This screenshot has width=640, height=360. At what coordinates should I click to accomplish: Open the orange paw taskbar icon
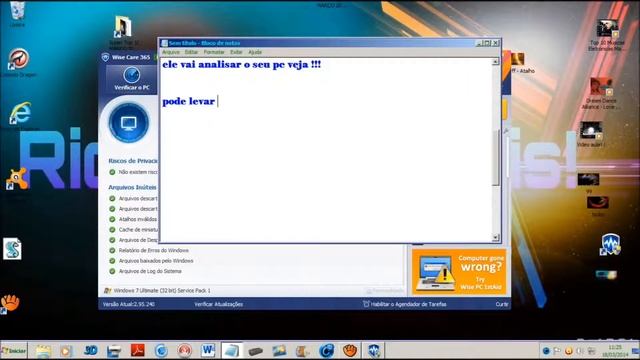(350, 351)
